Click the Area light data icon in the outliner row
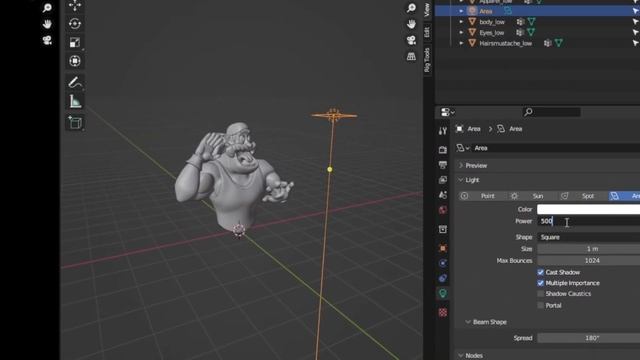This screenshot has height=360, width=640. (x=508, y=11)
